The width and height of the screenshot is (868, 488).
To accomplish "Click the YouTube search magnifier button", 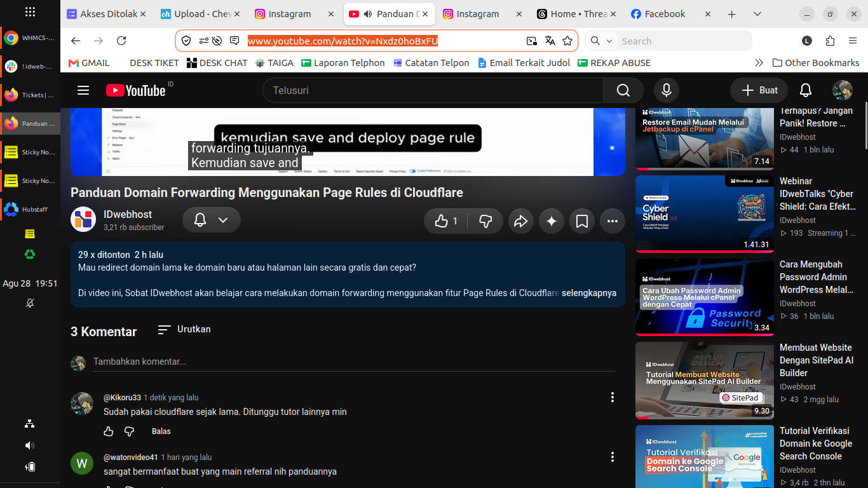I will 623,90.
